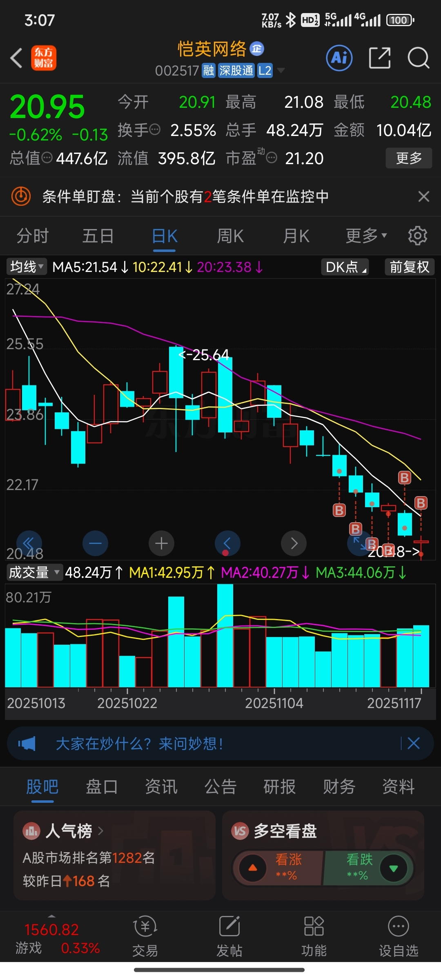Switch to the 公告 tab
The image size is (441, 980).
(x=220, y=787)
